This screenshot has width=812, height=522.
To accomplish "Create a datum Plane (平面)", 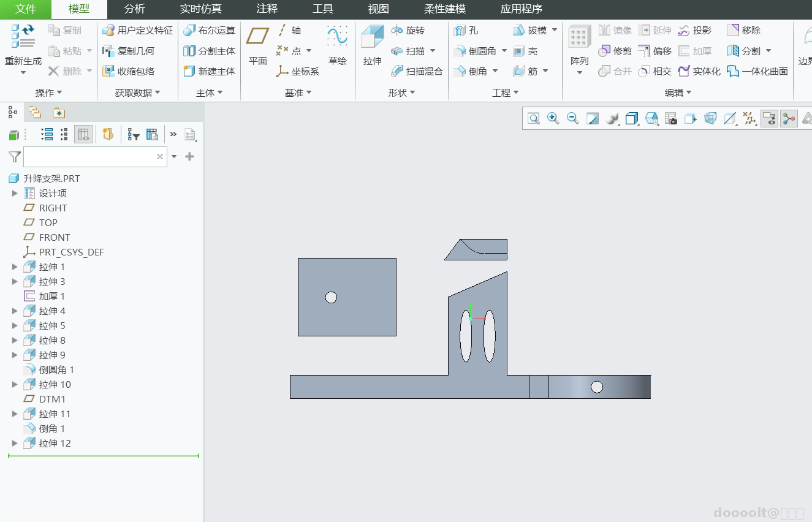I will [x=257, y=45].
